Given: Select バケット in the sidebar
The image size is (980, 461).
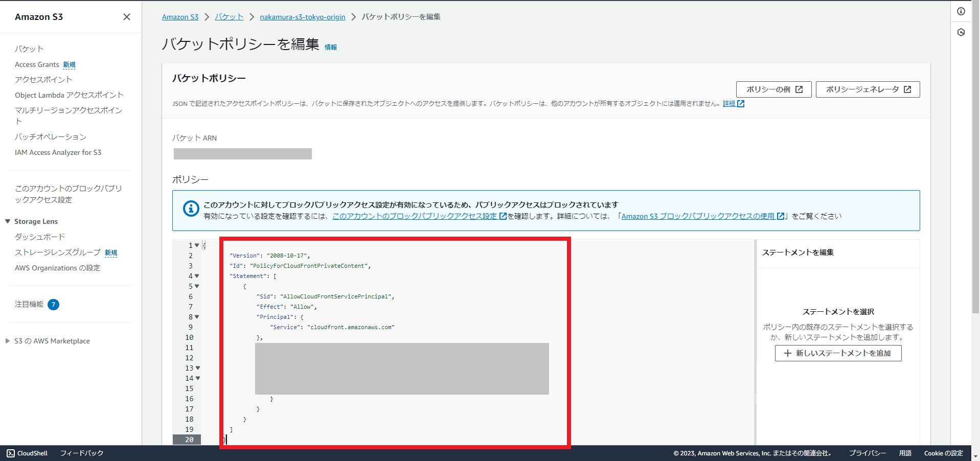Looking at the screenshot, I should point(29,49).
